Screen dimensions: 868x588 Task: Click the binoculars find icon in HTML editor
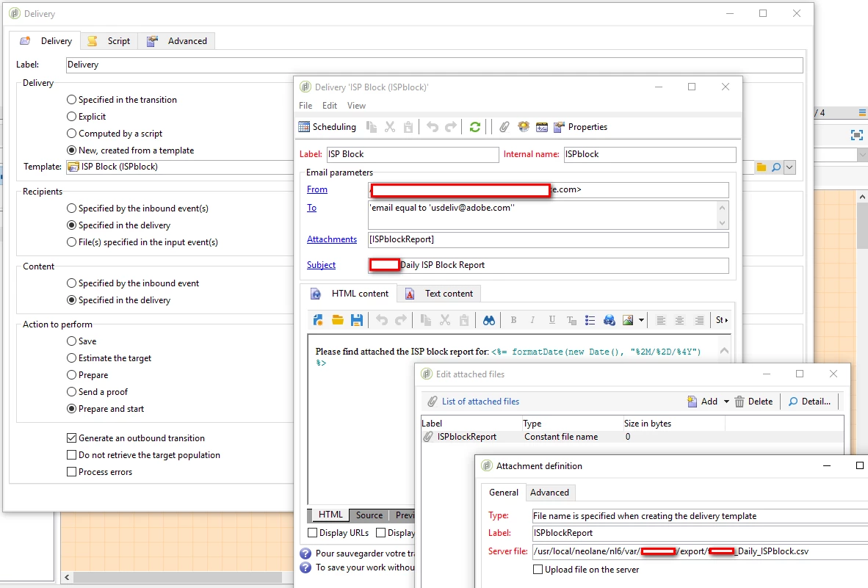tap(489, 320)
